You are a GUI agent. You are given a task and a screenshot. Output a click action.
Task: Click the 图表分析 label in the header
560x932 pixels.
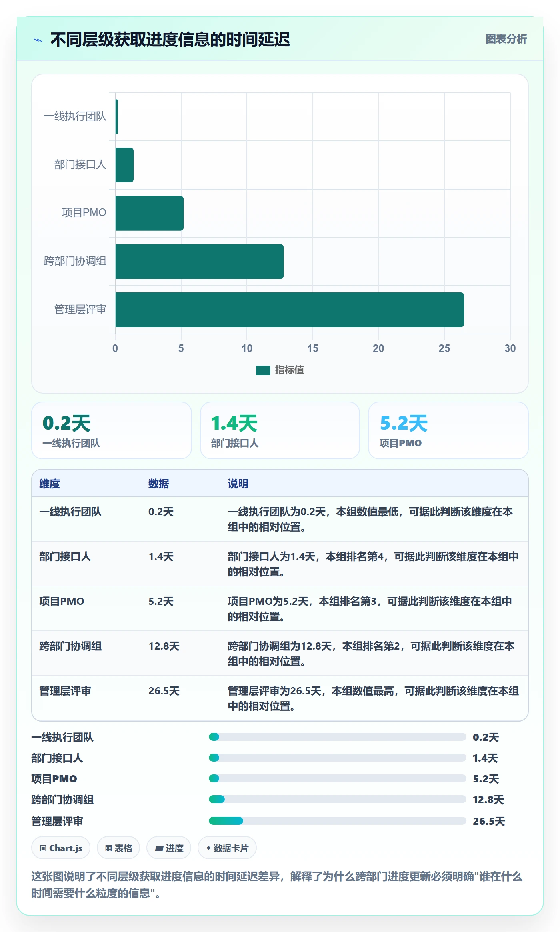pyautogui.click(x=506, y=39)
